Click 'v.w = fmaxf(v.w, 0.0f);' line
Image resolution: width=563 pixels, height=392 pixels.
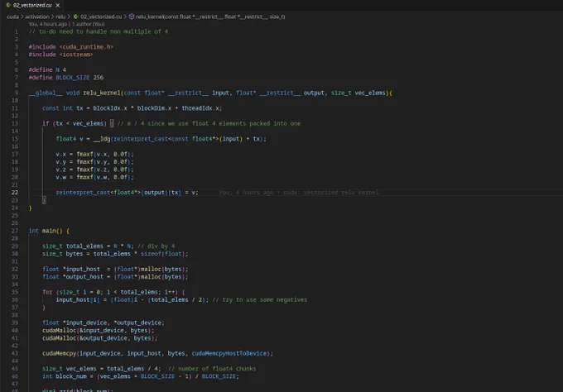(x=94, y=177)
